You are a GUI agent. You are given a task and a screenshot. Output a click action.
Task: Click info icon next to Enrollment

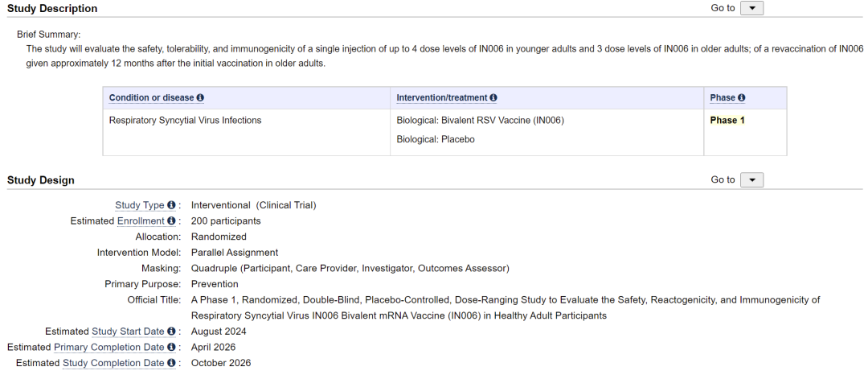pos(171,220)
